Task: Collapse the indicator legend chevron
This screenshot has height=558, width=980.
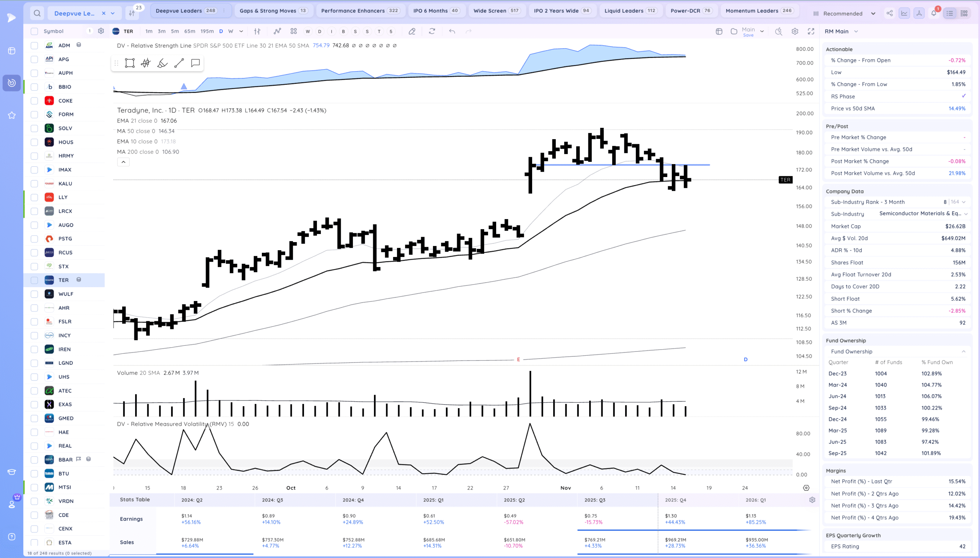Action: point(124,162)
